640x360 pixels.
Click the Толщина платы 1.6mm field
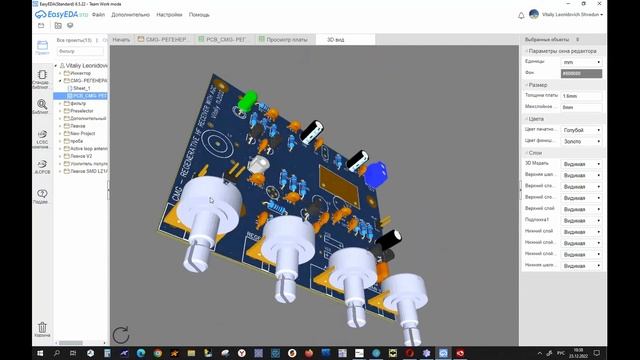pyautogui.click(x=581, y=96)
